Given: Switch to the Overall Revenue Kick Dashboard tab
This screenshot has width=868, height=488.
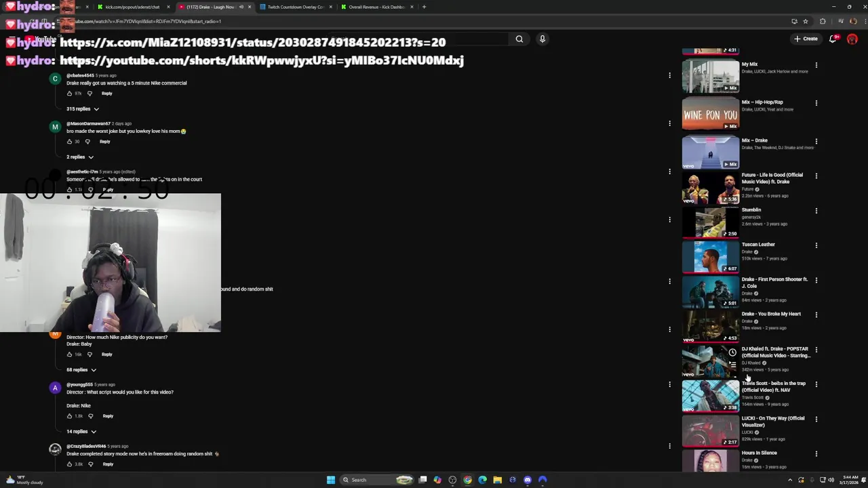Looking at the screenshot, I should [376, 7].
